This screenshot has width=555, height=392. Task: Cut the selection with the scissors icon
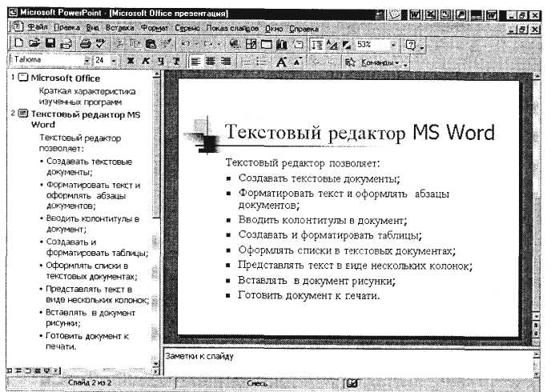point(119,44)
